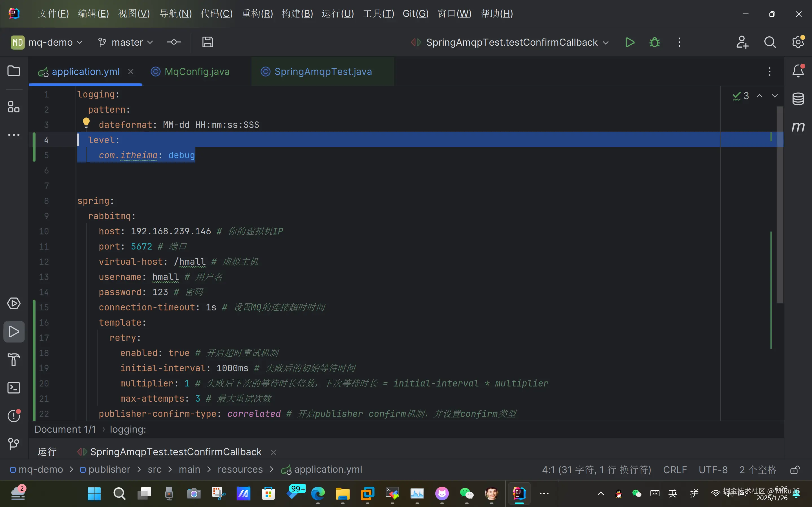812x507 pixels.
Task: Click the intention light bulb on line 3
Action: pyautogui.click(x=86, y=123)
